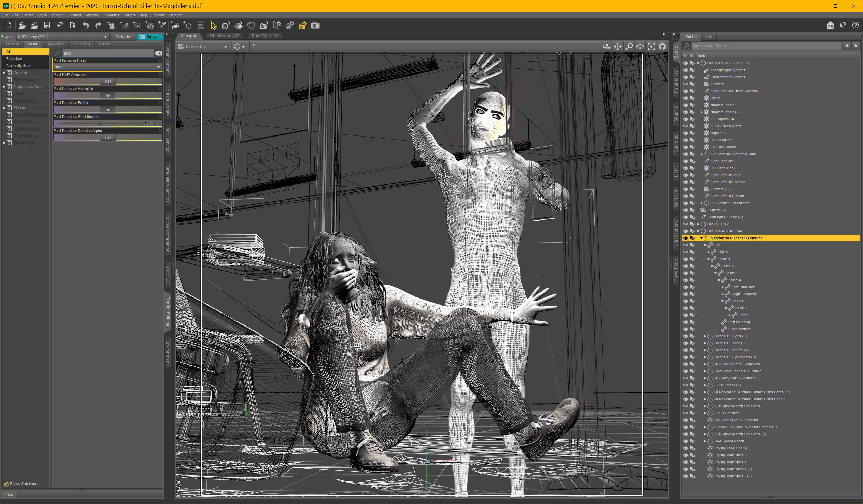The height and width of the screenshot is (504, 863).
Task: Open the Render menu
Action: pyautogui.click(x=57, y=15)
